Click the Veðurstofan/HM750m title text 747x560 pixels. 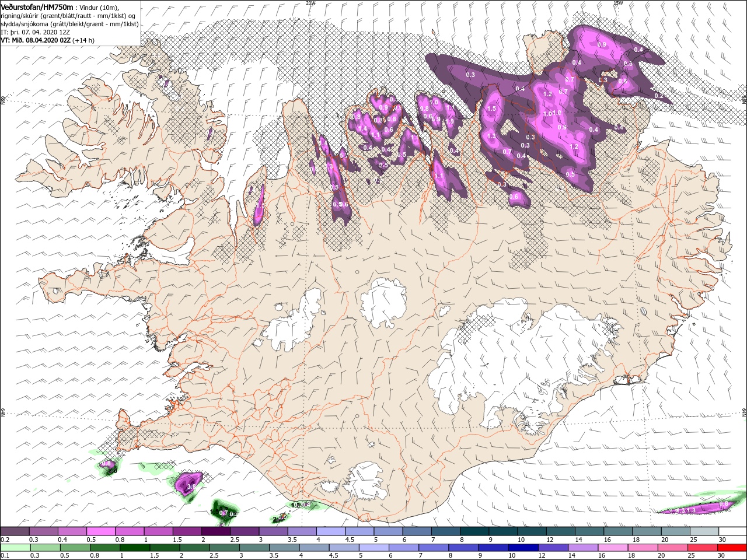37,7
